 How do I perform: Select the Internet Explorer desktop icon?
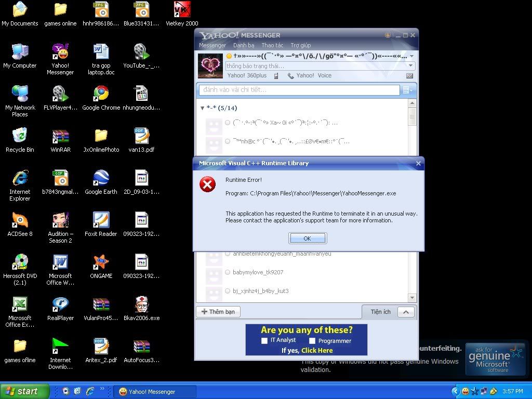[x=20, y=185]
